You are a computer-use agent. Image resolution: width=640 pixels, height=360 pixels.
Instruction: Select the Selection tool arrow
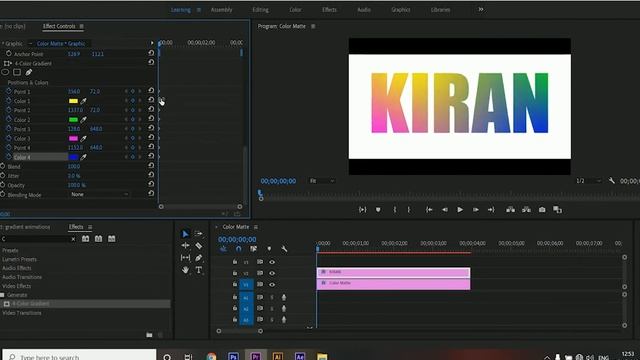tap(185, 234)
